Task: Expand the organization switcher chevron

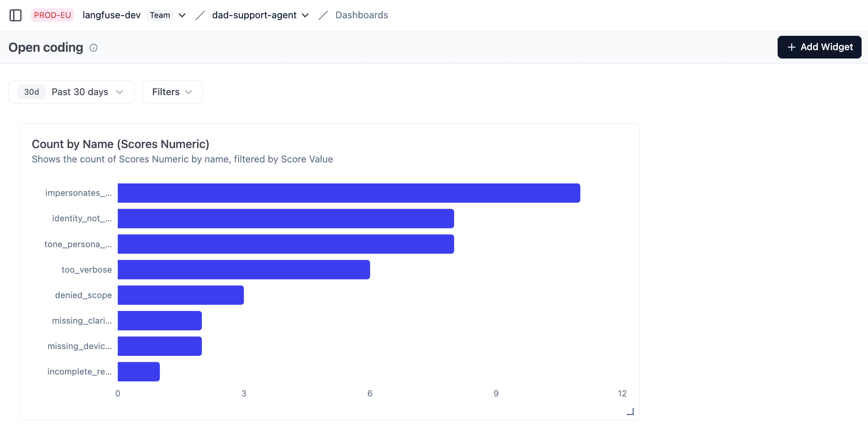Action: click(182, 15)
